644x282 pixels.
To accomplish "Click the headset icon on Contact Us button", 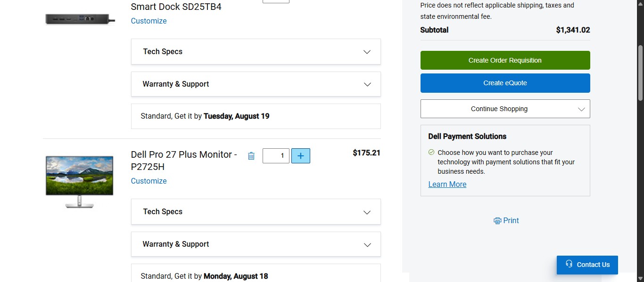I will tap(569, 265).
